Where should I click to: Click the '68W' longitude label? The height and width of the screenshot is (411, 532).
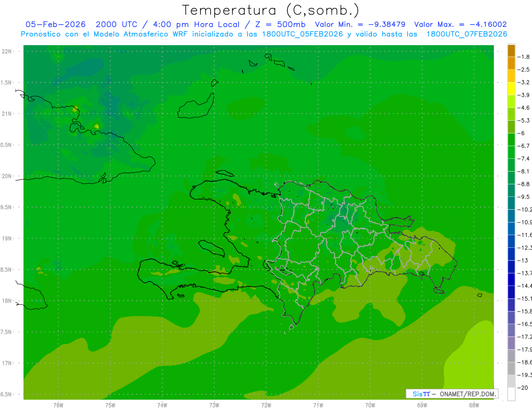(474, 405)
